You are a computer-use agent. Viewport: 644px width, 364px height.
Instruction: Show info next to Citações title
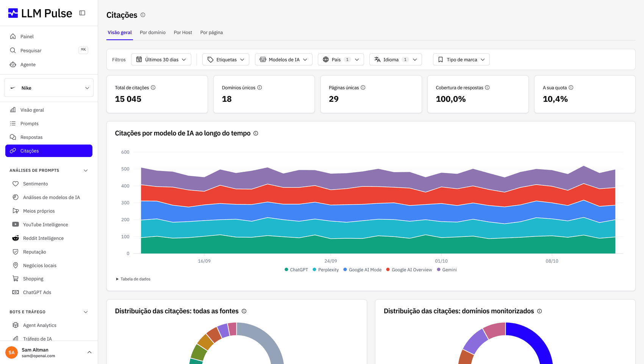coord(143,15)
